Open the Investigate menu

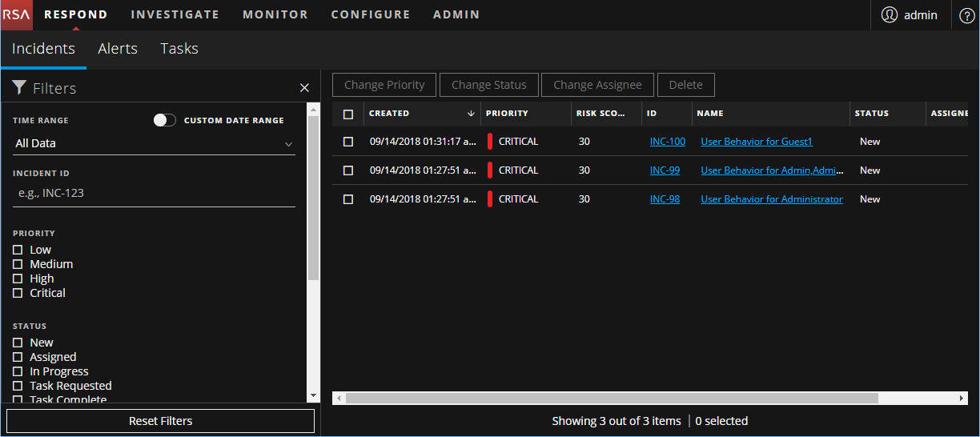pos(175,14)
